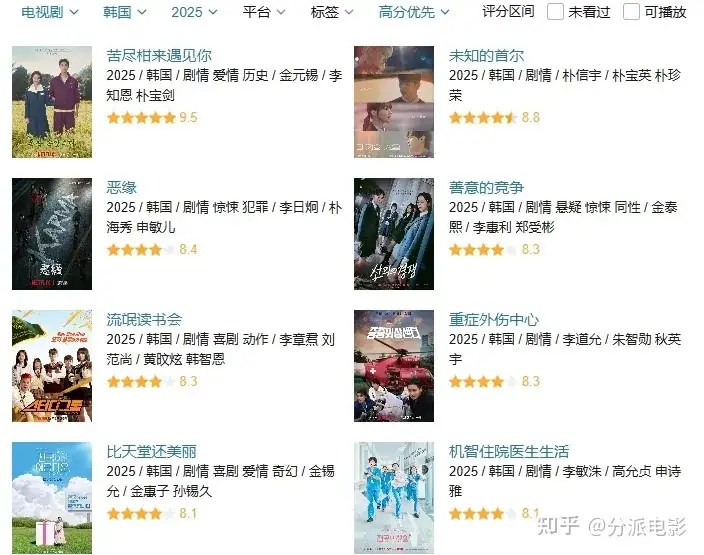704x555 pixels.
Task: Click the 恶缘 8.4 star rating
Action: (152, 250)
